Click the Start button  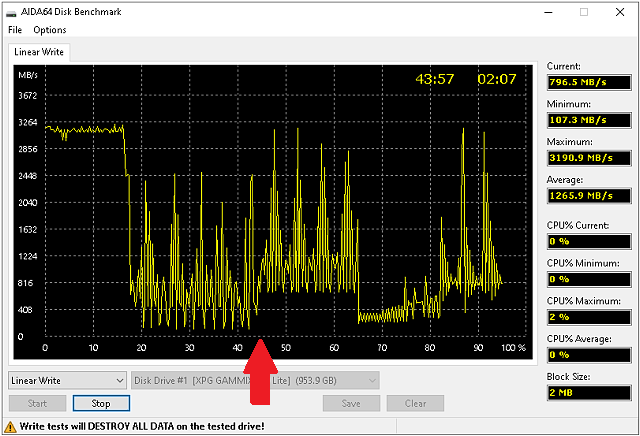click(x=37, y=403)
